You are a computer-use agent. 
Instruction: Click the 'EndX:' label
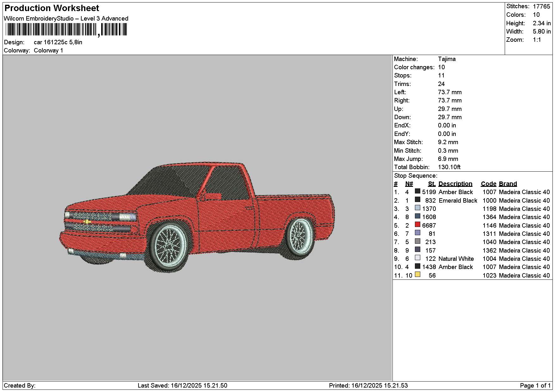tap(402, 126)
